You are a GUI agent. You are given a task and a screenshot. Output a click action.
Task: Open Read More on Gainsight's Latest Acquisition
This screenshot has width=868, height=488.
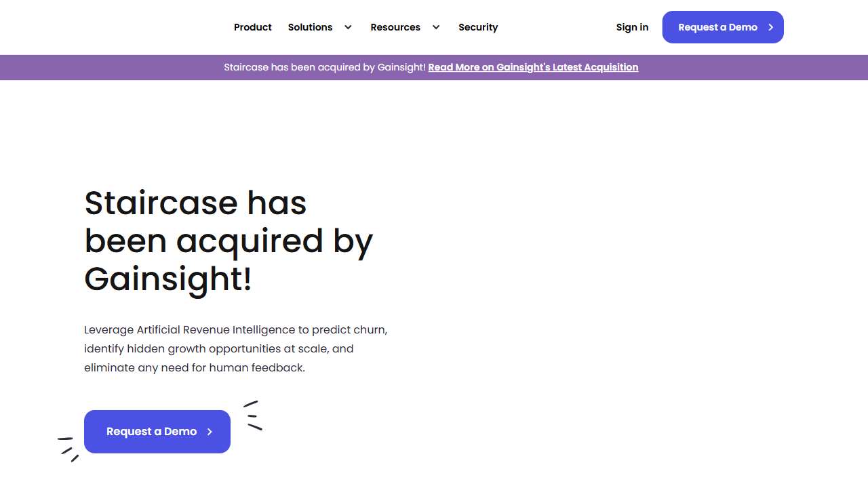pos(533,67)
